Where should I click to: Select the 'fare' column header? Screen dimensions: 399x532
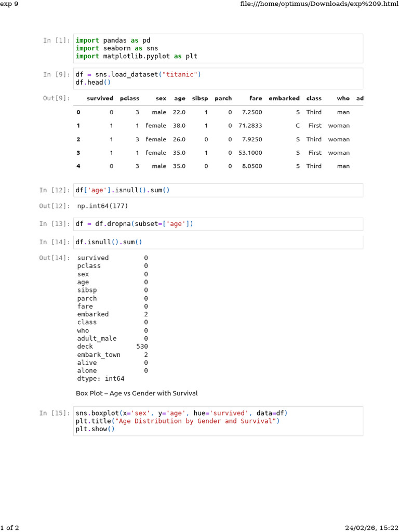click(x=256, y=98)
